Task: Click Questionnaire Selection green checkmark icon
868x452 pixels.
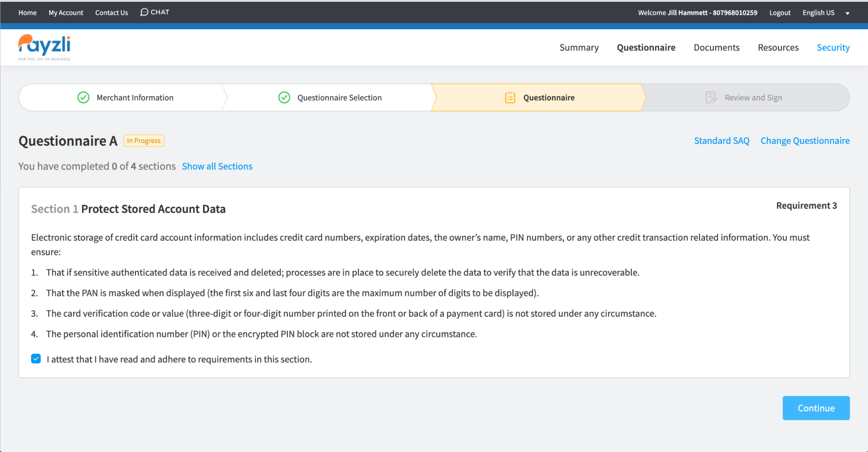Action: pos(284,97)
